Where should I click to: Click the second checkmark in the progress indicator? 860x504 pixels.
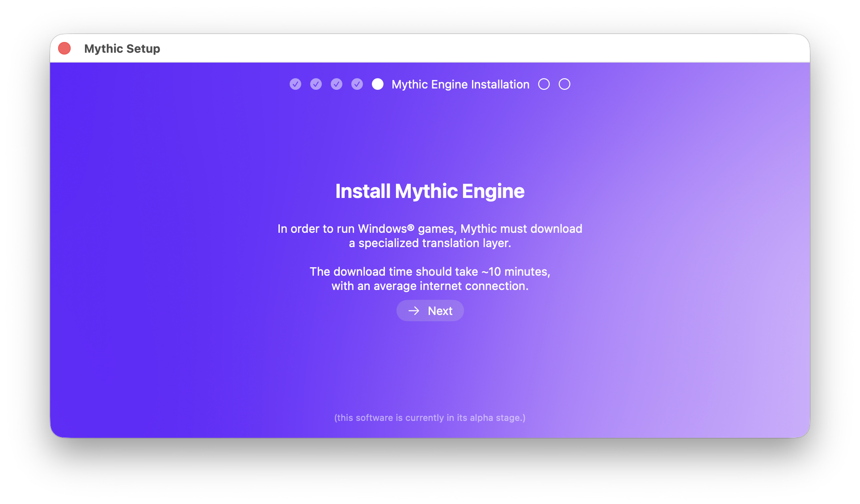[316, 84]
